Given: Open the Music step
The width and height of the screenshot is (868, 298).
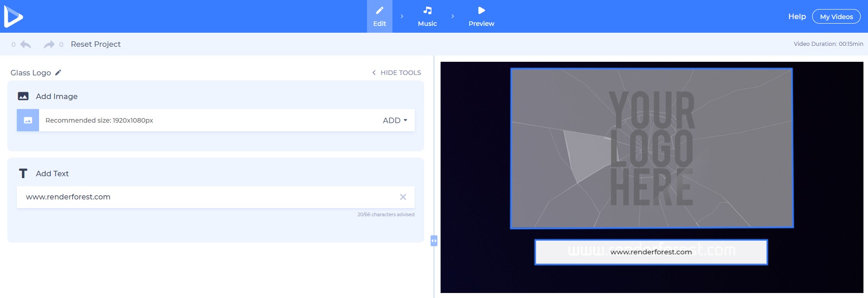Looking at the screenshot, I should point(427,16).
